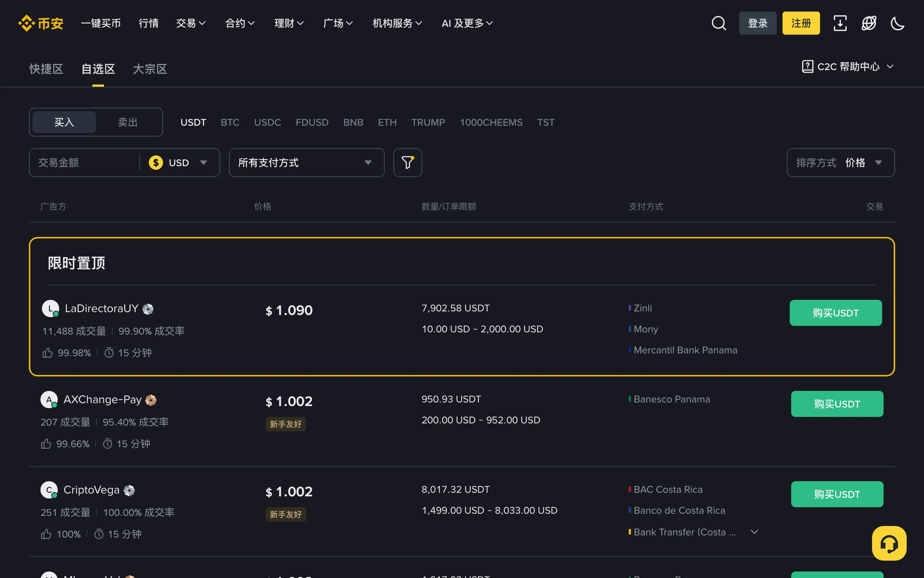Open 行情 markets link
The width and height of the screenshot is (924, 578).
(x=149, y=23)
